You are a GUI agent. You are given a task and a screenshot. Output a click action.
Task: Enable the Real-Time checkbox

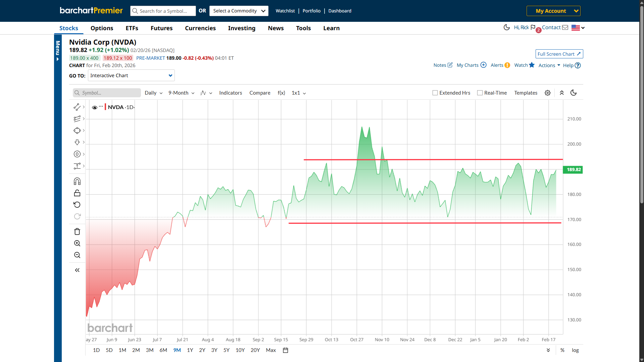click(x=480, y=93)
